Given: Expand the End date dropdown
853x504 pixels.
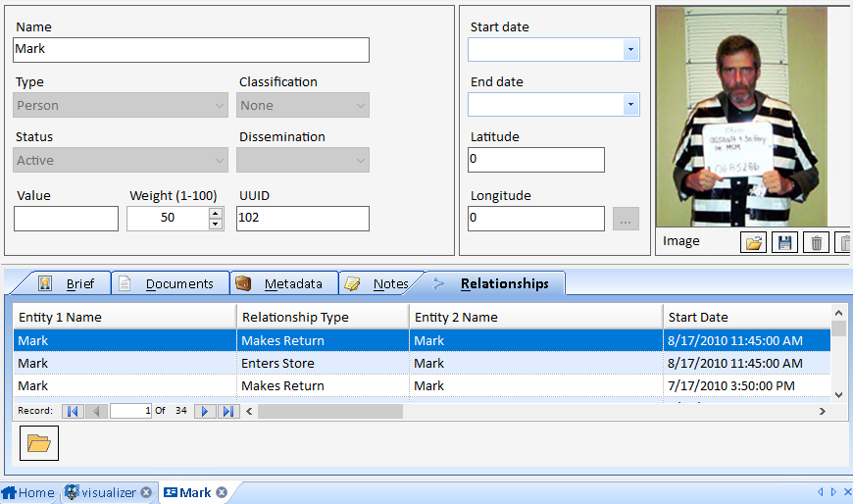Looking at the screenshot, I should coord(630,105).
